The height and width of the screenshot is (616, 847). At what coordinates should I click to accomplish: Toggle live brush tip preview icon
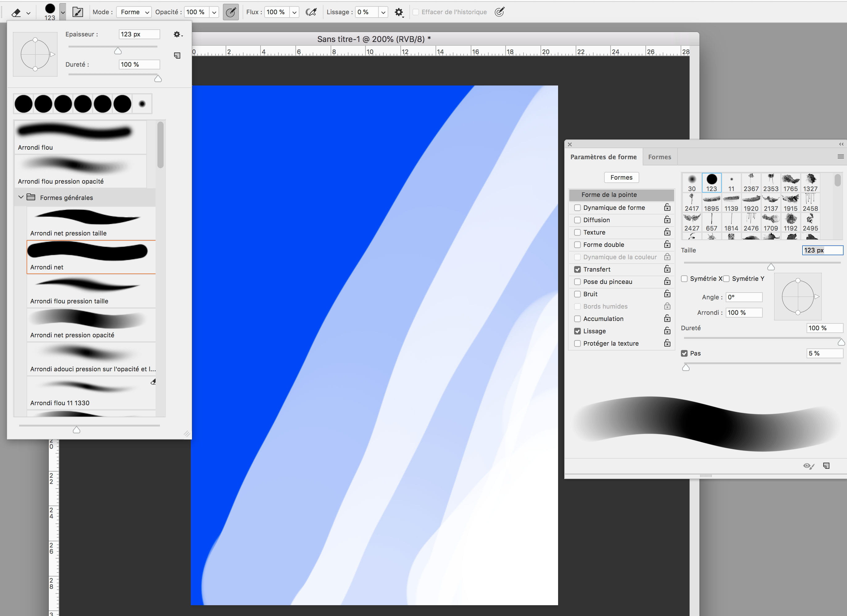click(x=808, y=465)
